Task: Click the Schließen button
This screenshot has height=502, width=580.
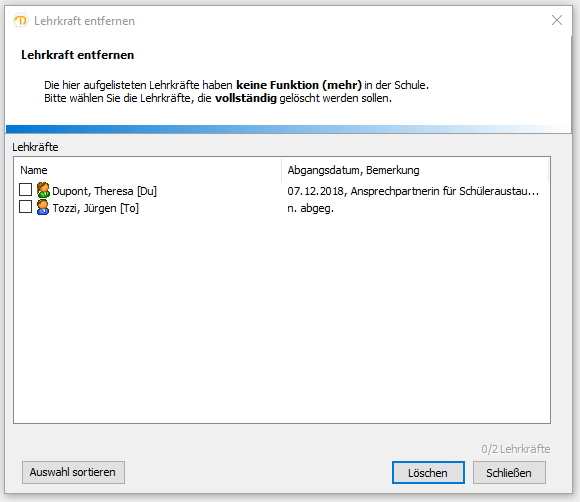Action: click(x=509, y=472)
